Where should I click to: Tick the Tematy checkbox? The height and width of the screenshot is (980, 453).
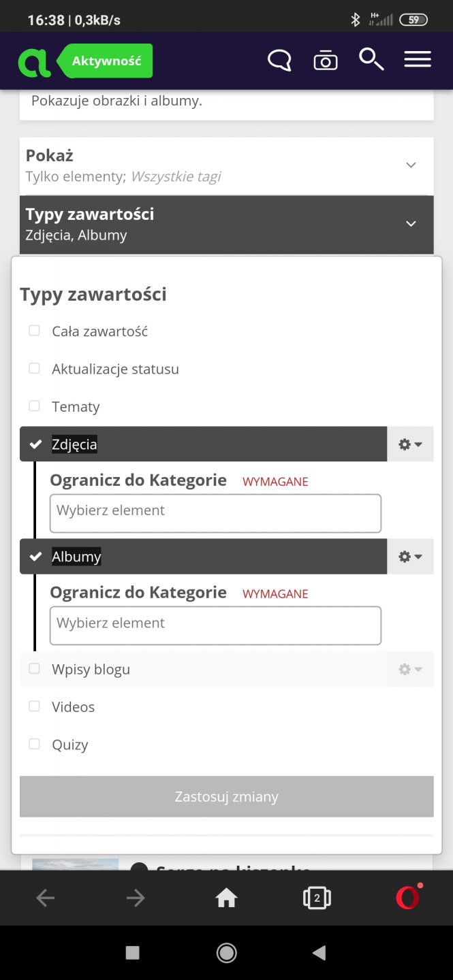coord(35,406)
